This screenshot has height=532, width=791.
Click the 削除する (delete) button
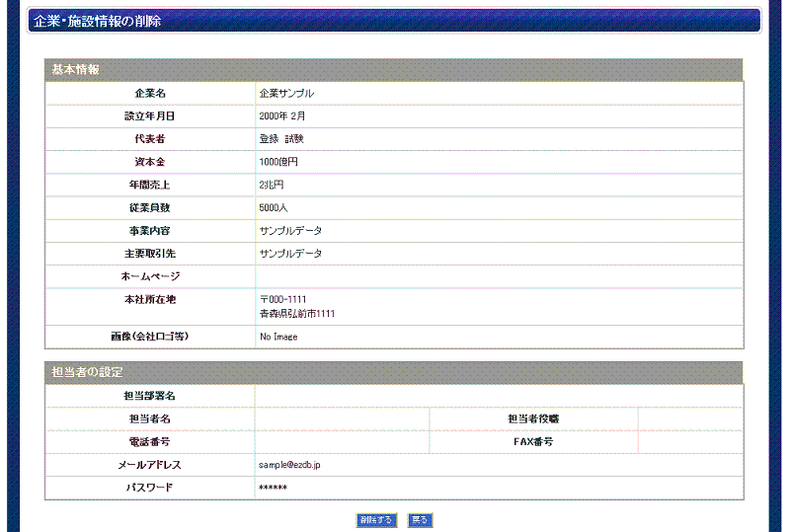click(x=376, y=520)
